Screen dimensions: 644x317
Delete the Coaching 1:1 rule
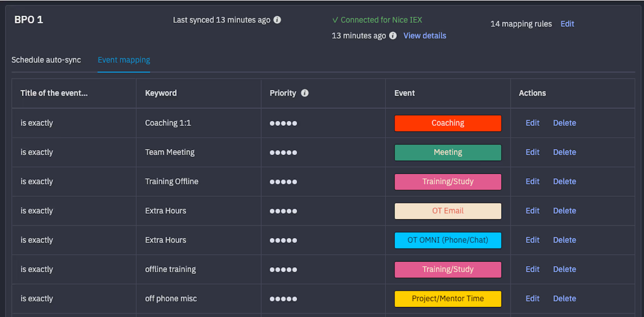pyautogui.click(x=565, y=123)
